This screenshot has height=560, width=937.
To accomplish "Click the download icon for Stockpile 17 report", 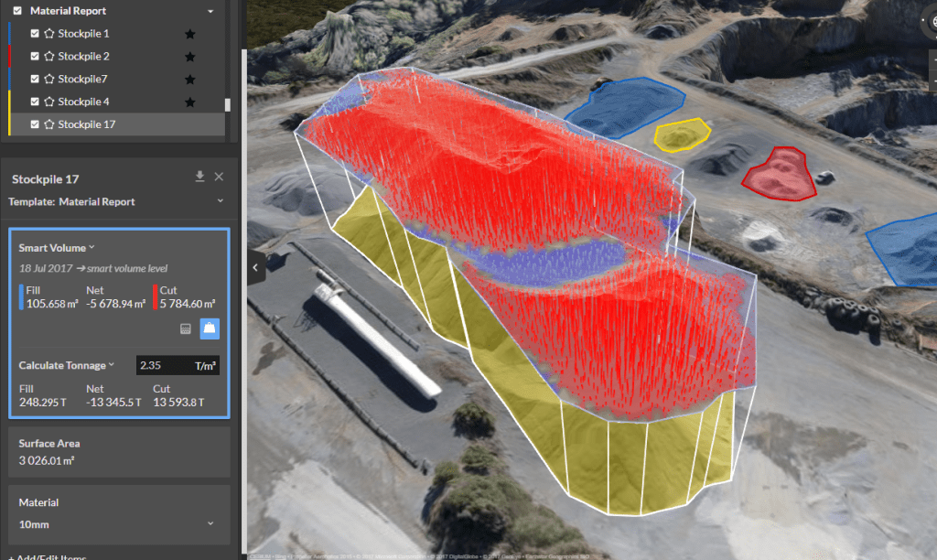I will click(x=201, y=175).
